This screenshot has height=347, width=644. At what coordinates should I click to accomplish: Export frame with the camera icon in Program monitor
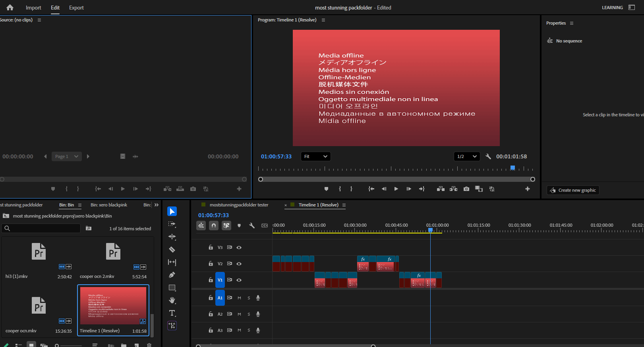466,189
